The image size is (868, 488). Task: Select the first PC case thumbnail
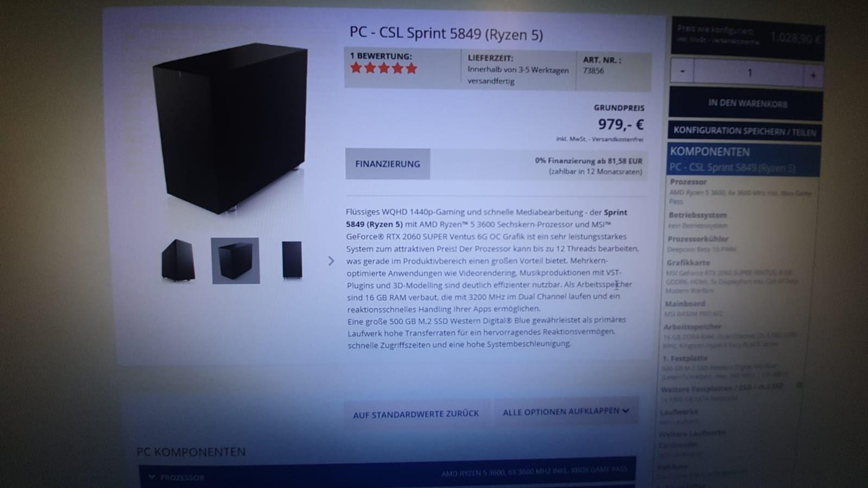178,261
